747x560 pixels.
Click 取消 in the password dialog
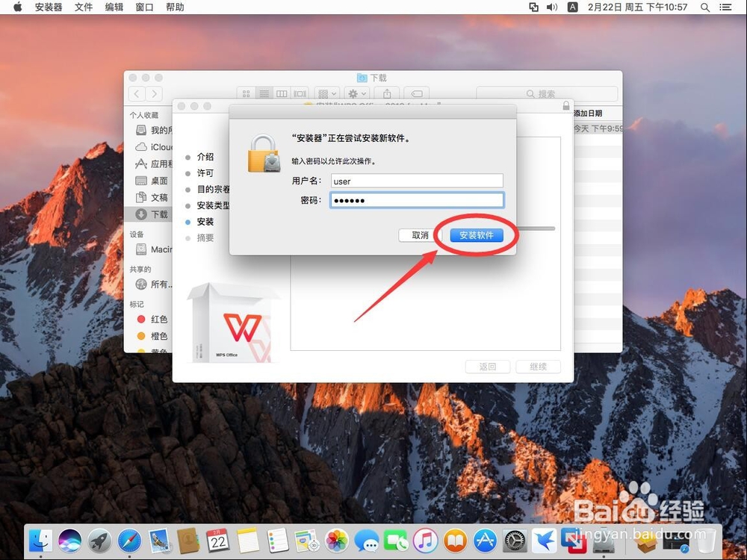pos(420,235)
